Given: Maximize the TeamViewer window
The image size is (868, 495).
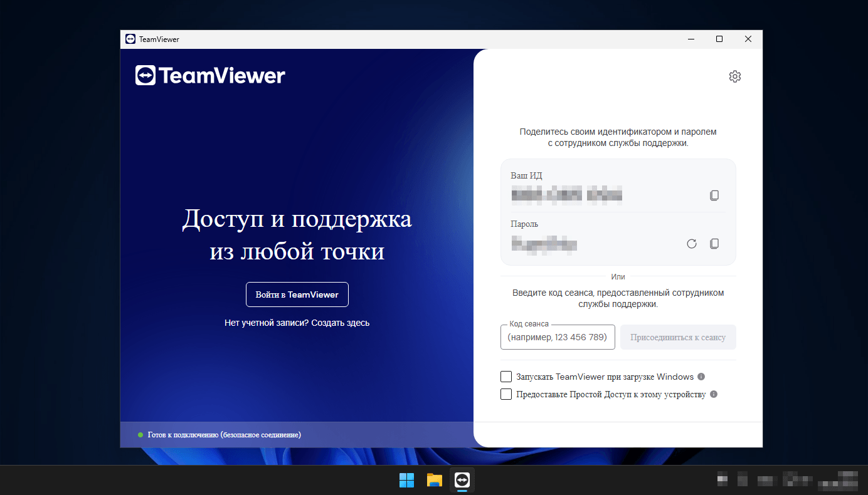Looking at the screenshot, I should click(719, 39).
